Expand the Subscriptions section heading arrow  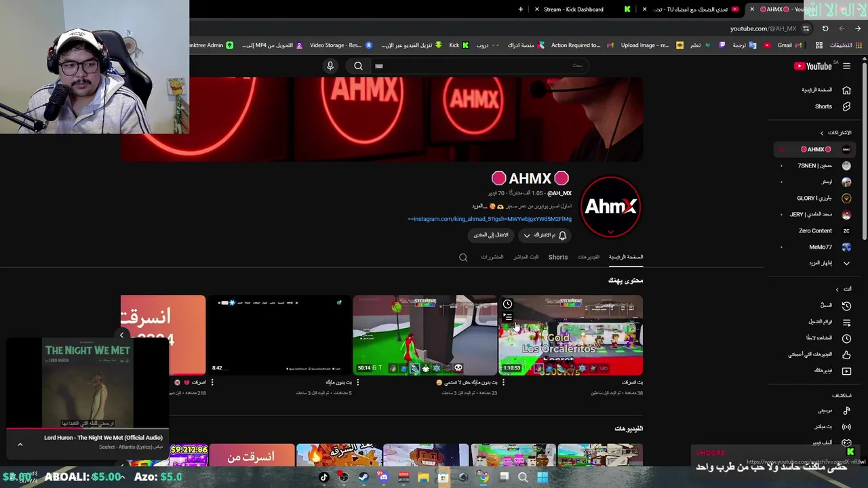pos(822,133)
